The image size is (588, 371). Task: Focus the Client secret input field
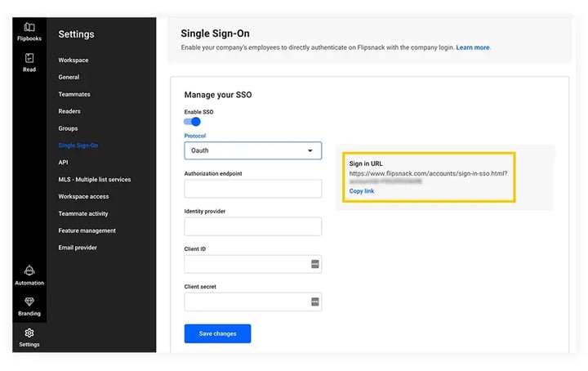tap(252, 302)
